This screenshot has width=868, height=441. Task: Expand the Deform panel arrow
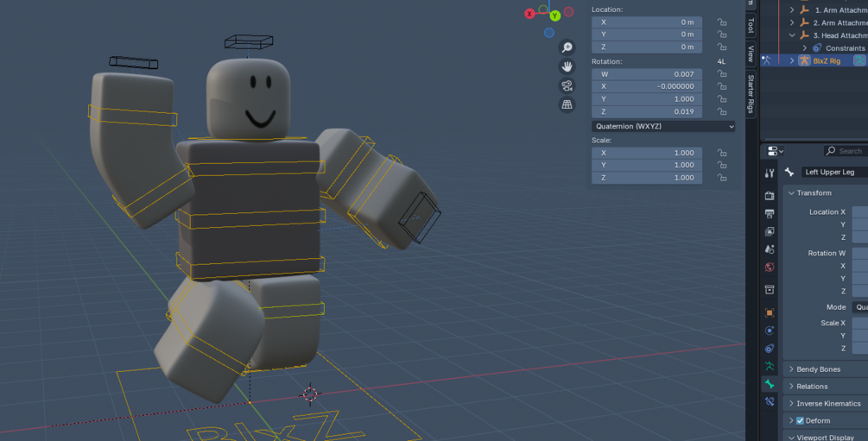pyautogui.click(x=792, y=420)
